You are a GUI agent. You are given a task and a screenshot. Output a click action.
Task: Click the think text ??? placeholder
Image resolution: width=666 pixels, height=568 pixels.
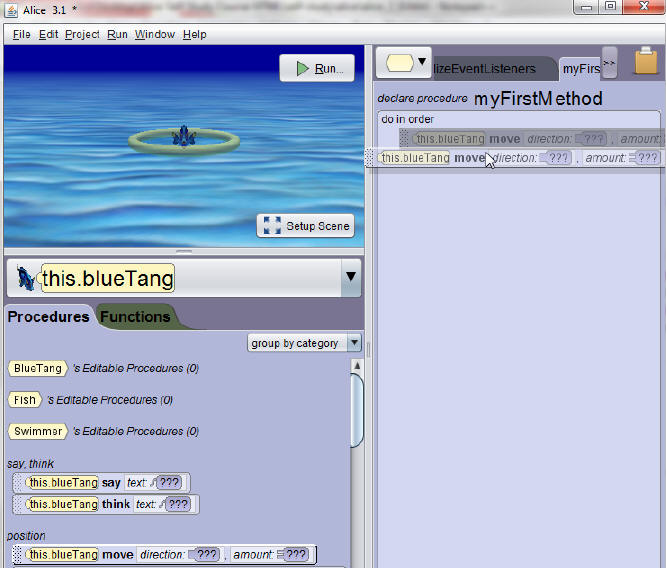pyautogui.click(x=178, y=504)
